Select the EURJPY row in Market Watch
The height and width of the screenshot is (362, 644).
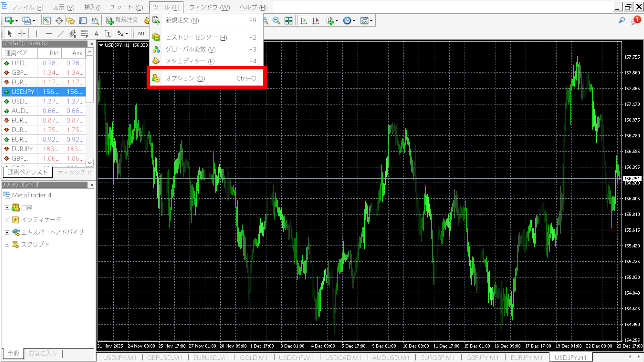pos(22,149)
